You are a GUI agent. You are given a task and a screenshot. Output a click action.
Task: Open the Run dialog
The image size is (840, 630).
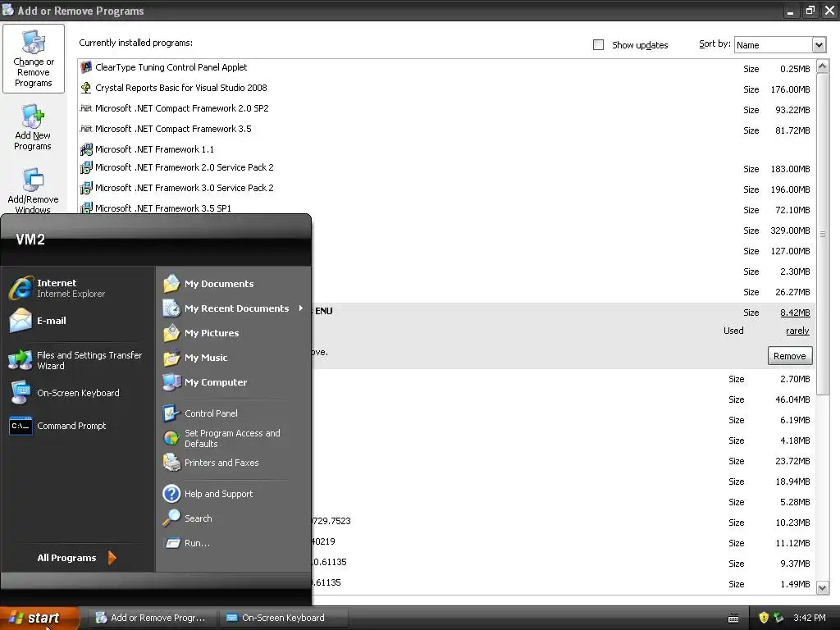pos(186,543)
